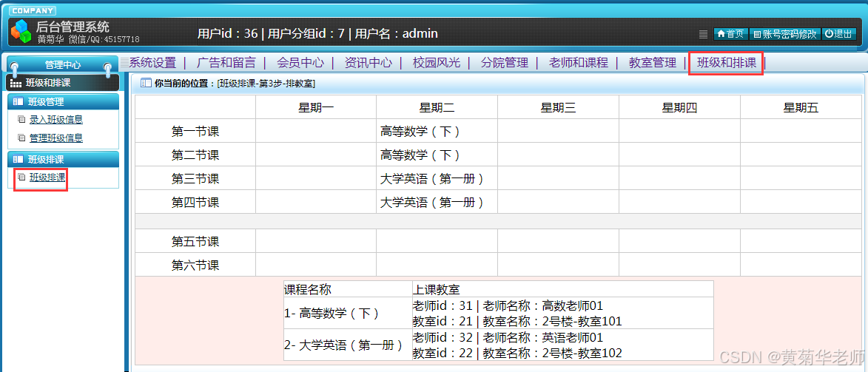
Task: Click the document icon before 班级排课 link
Action: pyautogui.click(x=21, y=177)
